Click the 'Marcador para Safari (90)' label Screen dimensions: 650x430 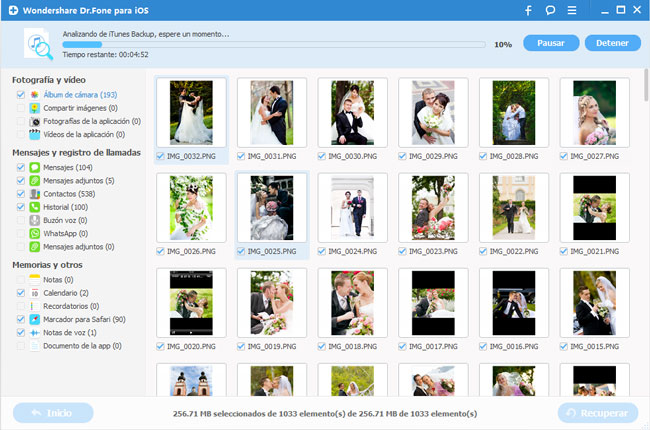click(85, 320)
